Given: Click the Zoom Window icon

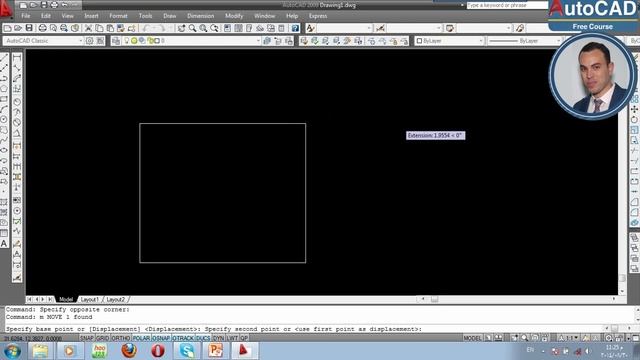Looking at the screenshot, I should [x=203, y=28].
